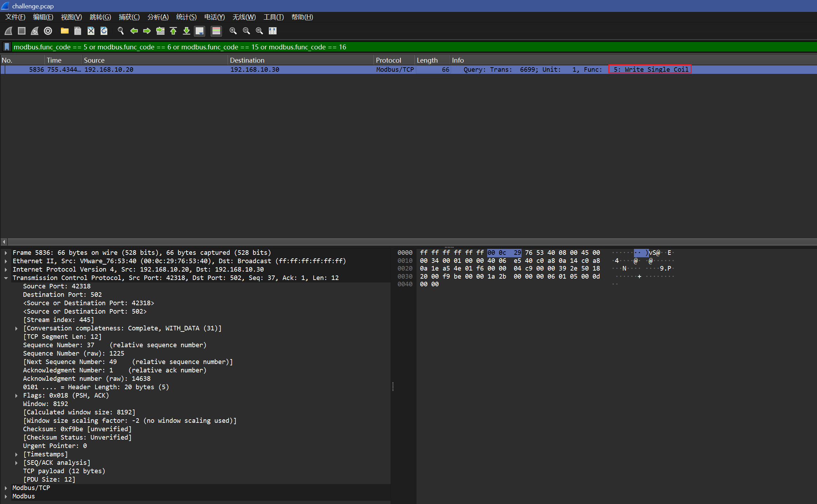The image size is (817, 504).
Task: Close the capture file icon
Action: click(91, 31)
